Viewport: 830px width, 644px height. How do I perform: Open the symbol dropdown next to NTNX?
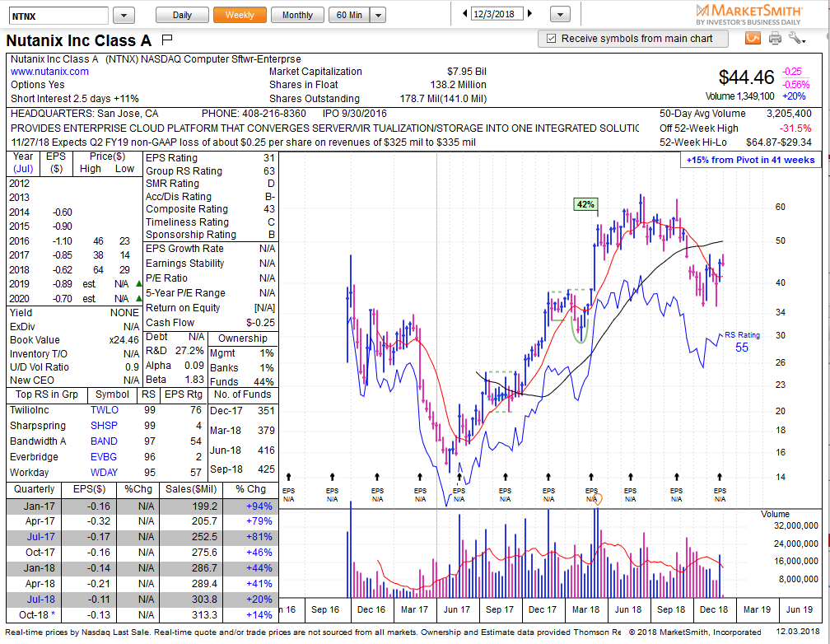tap(124, 16)
